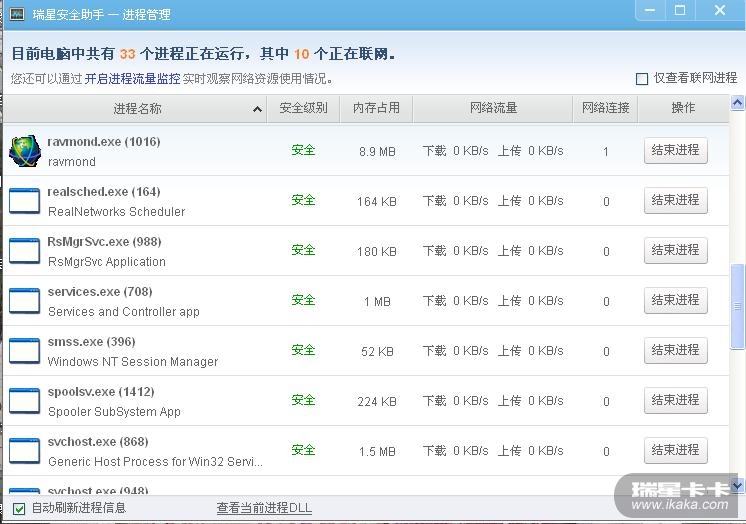Click the spoolsv.exe process icon
The width and height of the screenshot is (746, 524).
pyautogui.click(x=24, y=401)
